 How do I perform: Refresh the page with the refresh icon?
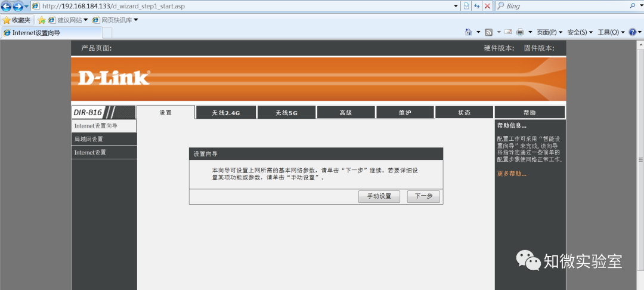click(x=477, y=6)
